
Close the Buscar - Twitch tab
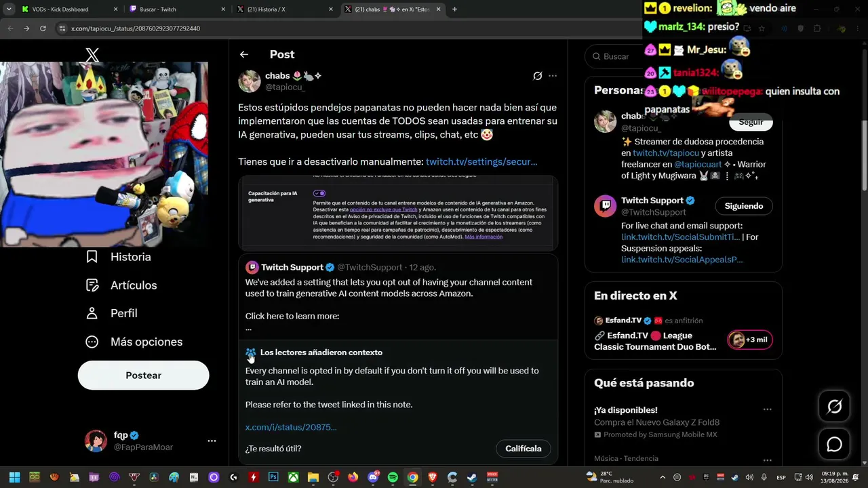223,9
